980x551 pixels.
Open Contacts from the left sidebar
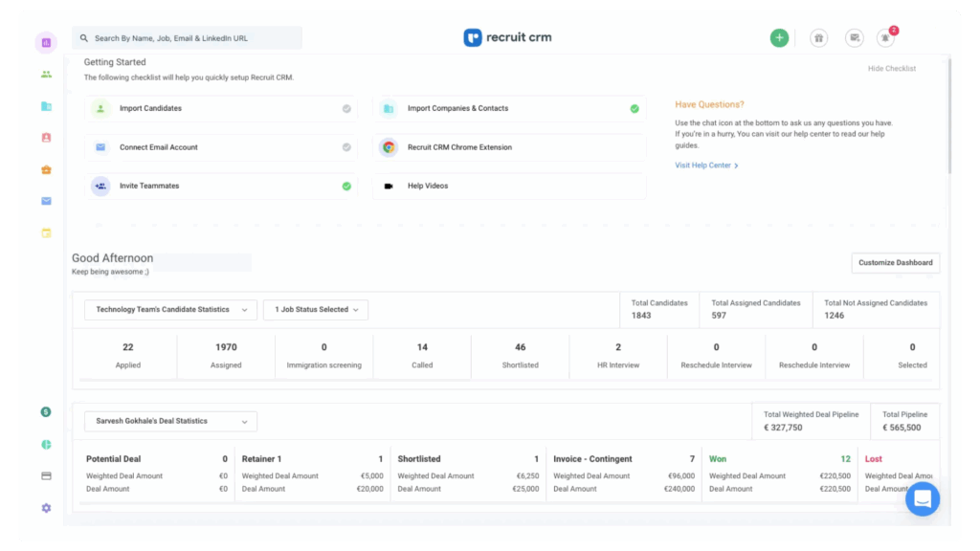point(45,139)
